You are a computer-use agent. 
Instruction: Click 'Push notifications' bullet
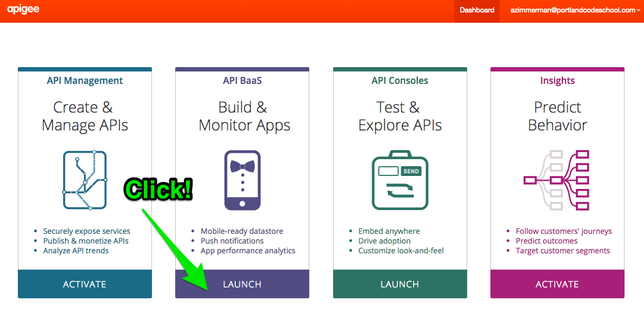[x=232, y=241]
